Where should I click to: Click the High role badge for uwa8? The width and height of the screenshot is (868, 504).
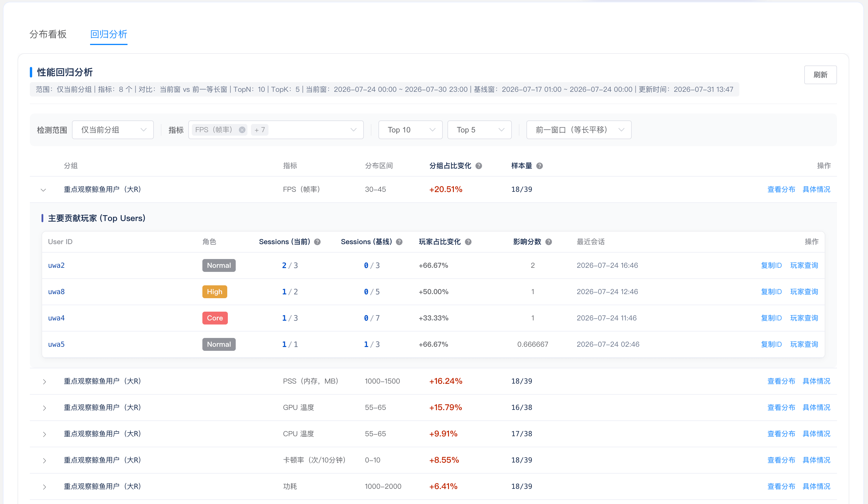215,291
